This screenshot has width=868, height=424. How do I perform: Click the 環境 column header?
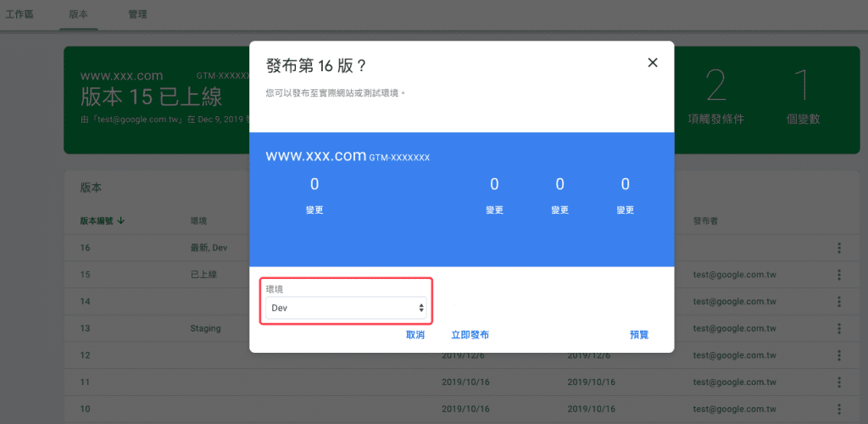point(198,220)
